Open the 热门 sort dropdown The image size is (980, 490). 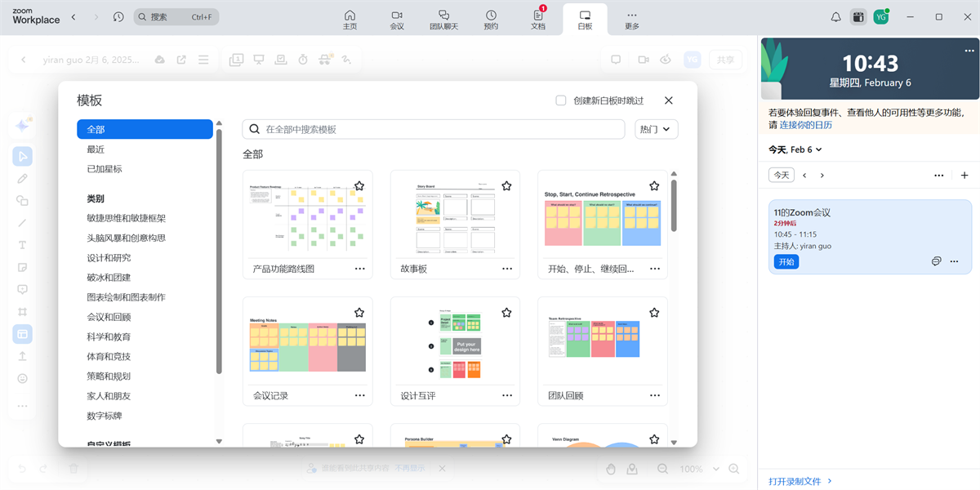click(656, 129)
